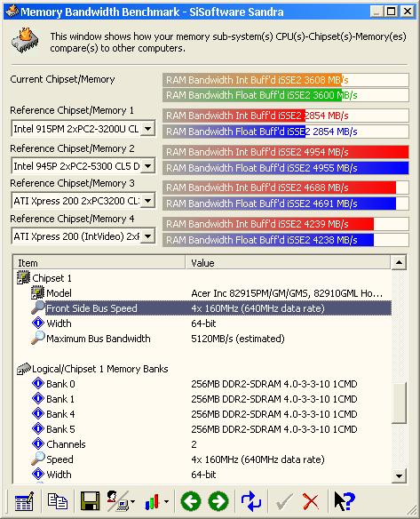Select the Model row label

[x=59, y=293]
